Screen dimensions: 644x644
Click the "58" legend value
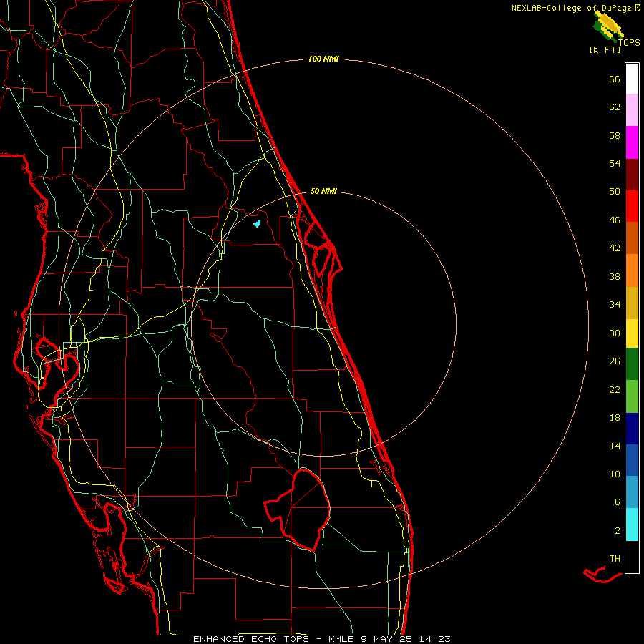click(x=615, y=135)
